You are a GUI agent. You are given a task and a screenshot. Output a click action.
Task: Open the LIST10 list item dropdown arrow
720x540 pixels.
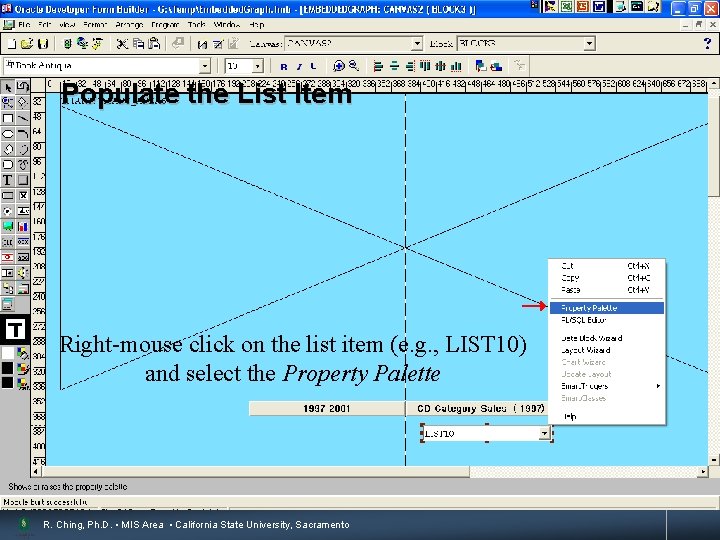(x=544, y=433)
